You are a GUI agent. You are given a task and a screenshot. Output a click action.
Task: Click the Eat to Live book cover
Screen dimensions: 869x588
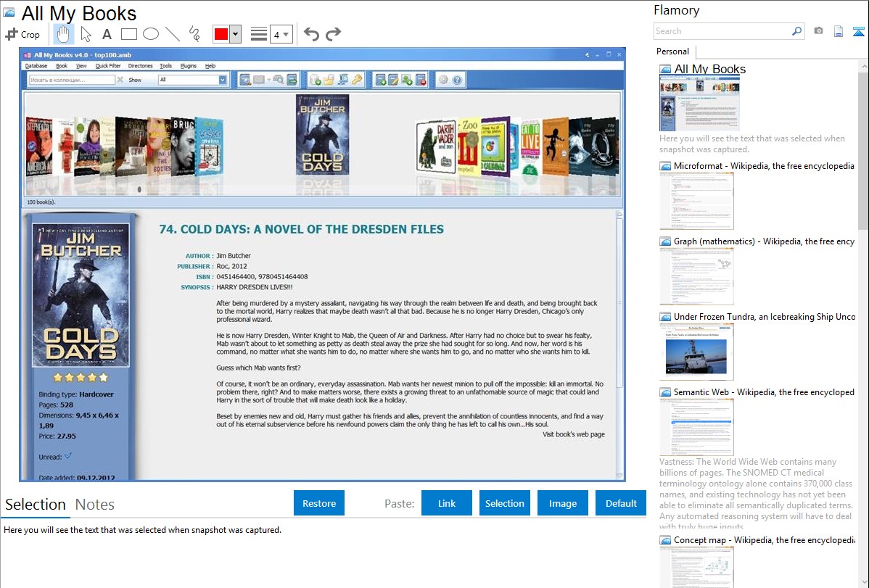coord(530,147)
